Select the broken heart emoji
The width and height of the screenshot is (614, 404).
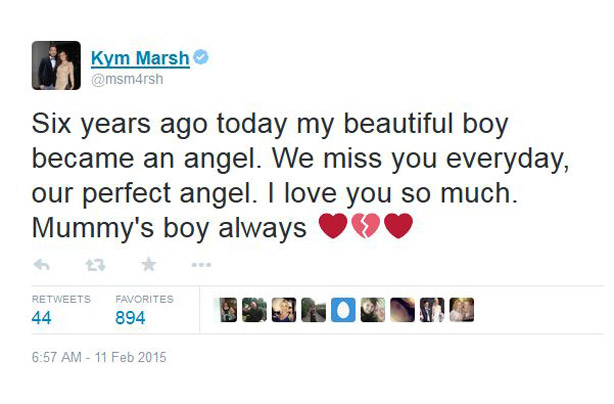coord(366,226)
